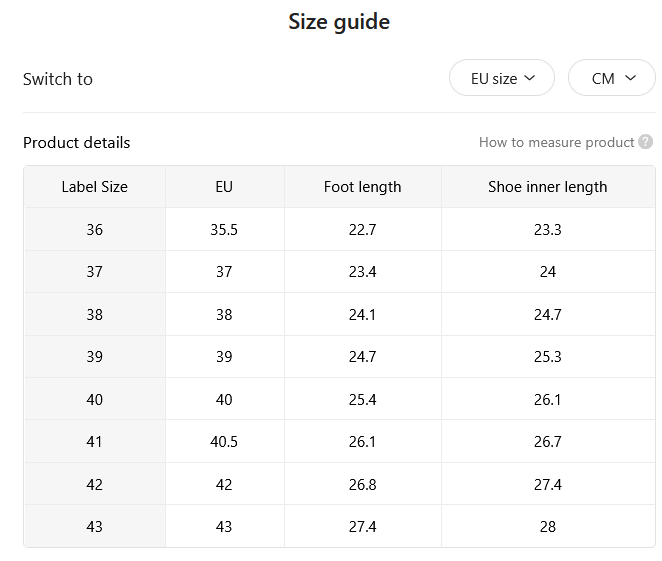Click the Switch to label
Viewport: 662px width, 561px height.
point(58,79)
